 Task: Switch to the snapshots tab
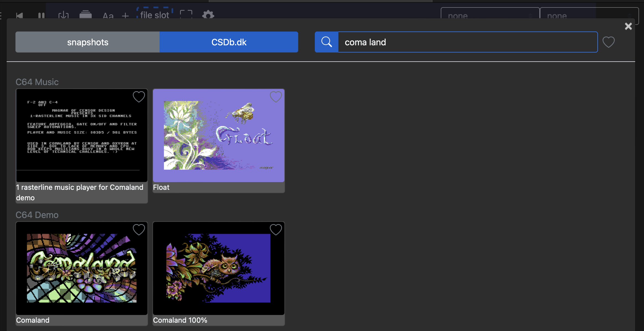[x=87, y=42]
